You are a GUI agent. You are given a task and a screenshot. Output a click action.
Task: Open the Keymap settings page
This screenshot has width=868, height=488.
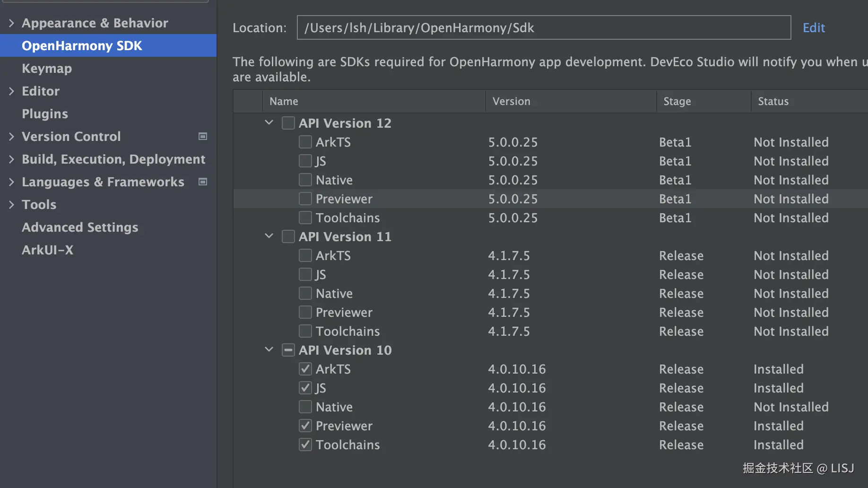coord(47,68)
